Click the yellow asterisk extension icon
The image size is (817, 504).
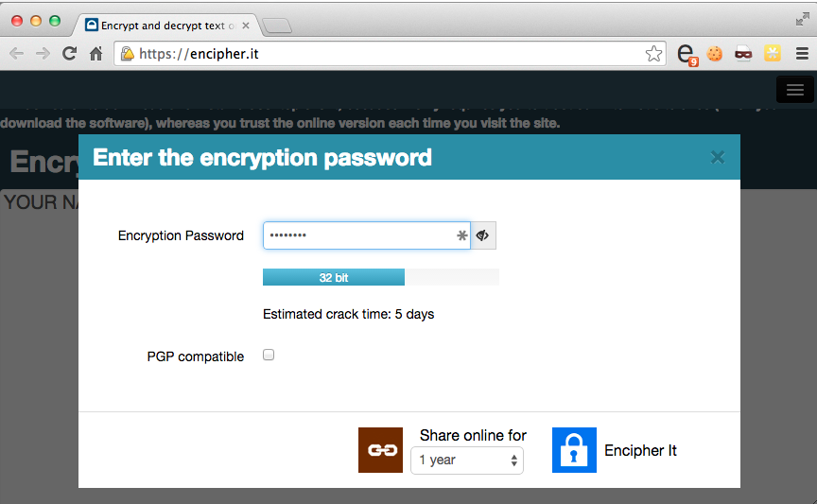pos(773,54)
